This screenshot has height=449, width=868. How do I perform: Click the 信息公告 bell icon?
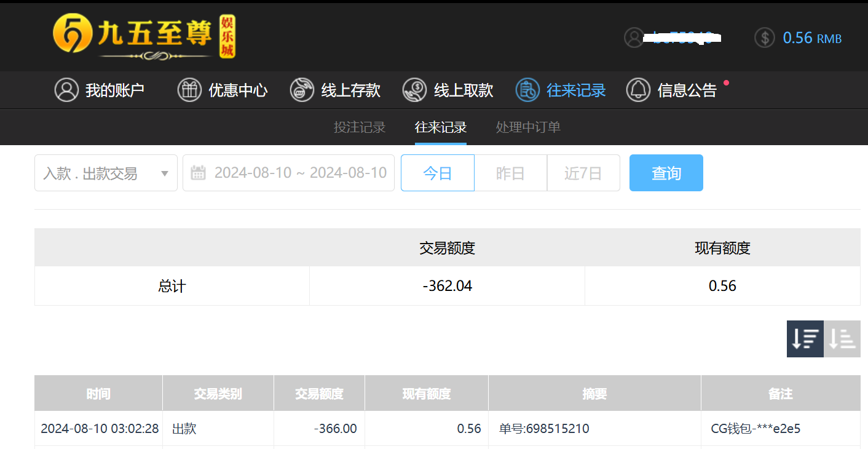pos(638,90)
